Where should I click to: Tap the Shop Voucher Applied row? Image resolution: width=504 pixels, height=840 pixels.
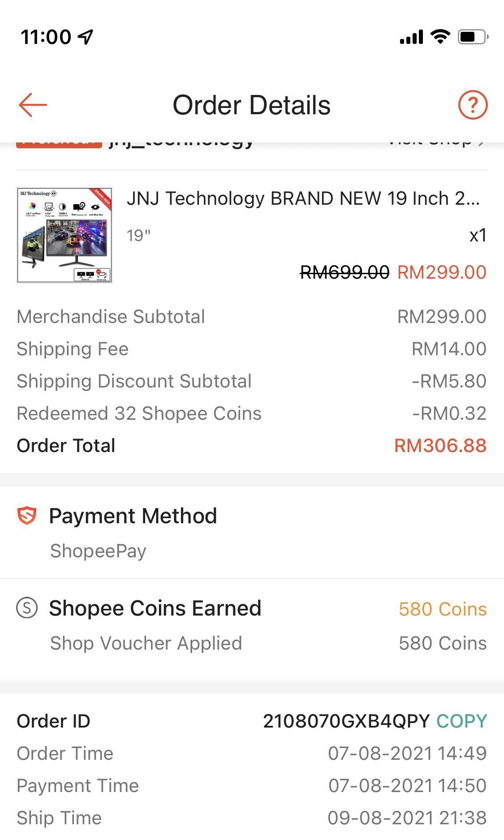(146, 643)
